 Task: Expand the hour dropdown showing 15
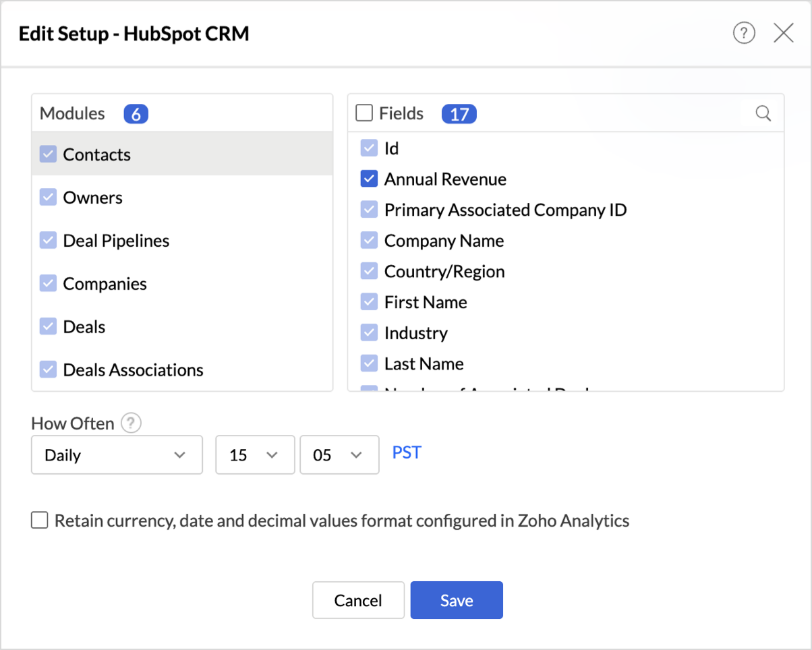255,455
